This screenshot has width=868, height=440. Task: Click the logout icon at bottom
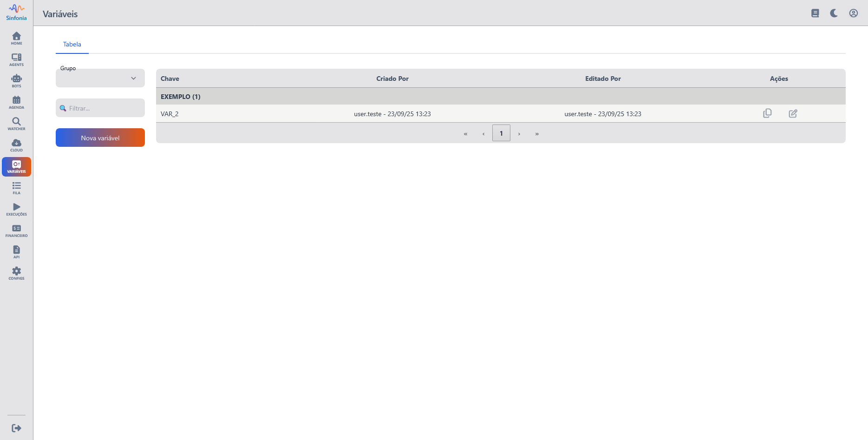click(16, 428)
